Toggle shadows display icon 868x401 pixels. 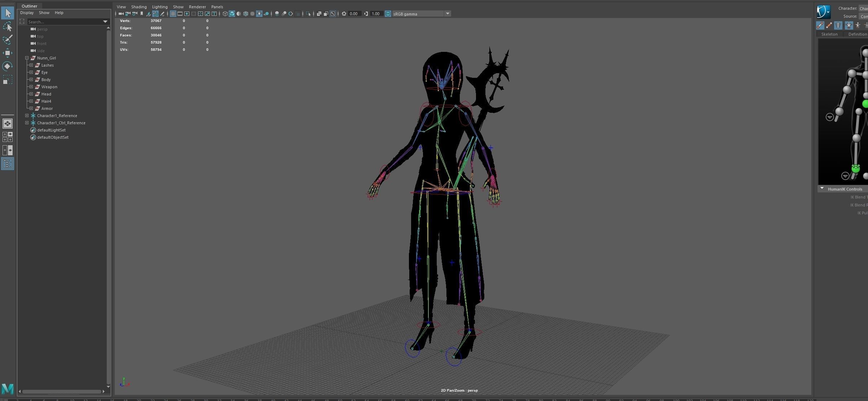tap(266, 14)
